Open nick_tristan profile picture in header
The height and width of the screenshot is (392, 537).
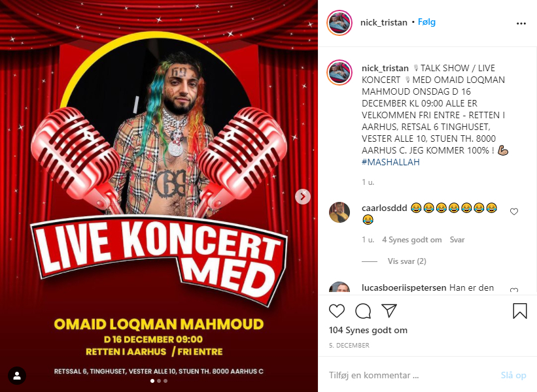(339, 23)
